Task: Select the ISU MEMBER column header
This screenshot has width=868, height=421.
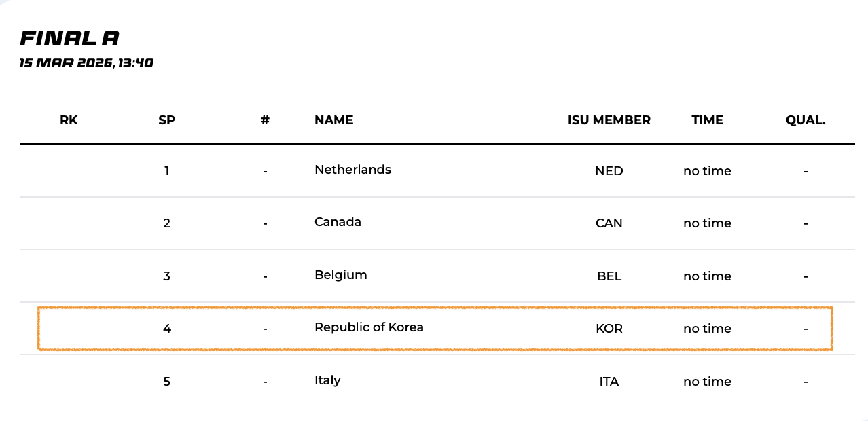Action: 609,120
